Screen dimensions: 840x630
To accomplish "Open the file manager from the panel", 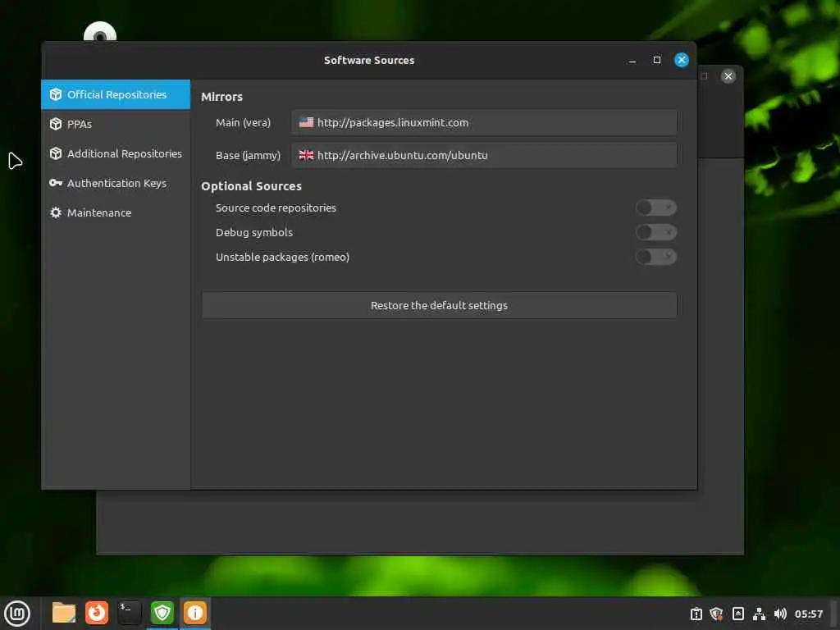I will pyautogui.click(x=64, y=613).
